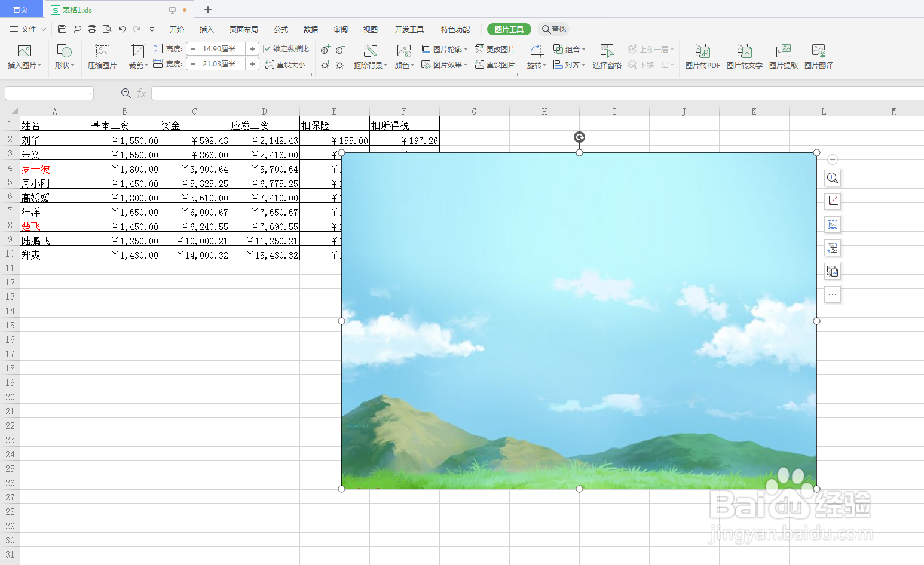This screenshot has height=565, width=924.
Task: Switch to the 页面布局 Page Layout tab
Action: tap(244, 29)
